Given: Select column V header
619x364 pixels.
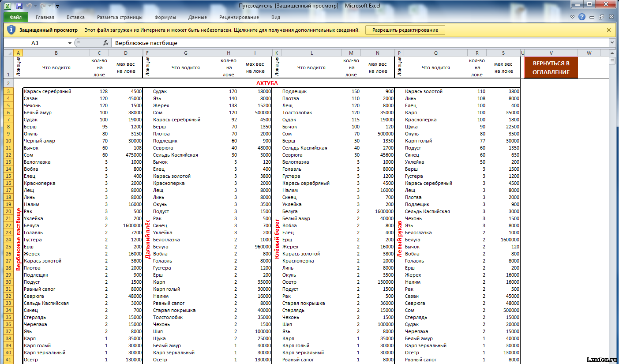Looking at the screenshot, I should (551, 53).
